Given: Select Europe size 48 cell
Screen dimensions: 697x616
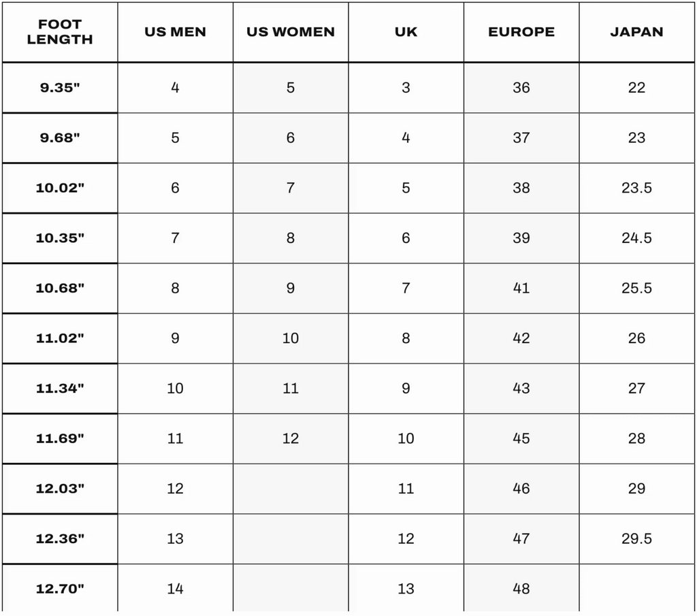Looking at the screenshot, I should [521, 589].
